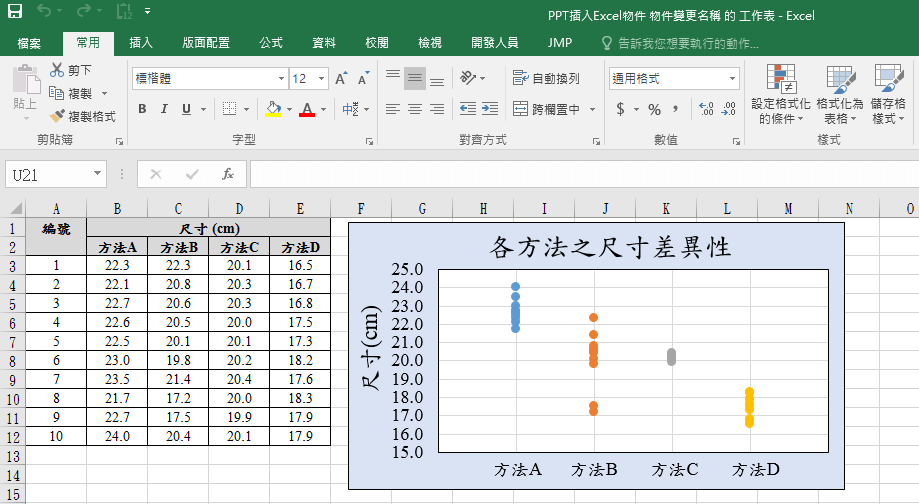Click the increase indent icon
This screenshot has height=504, width=919.
point(490,109)
